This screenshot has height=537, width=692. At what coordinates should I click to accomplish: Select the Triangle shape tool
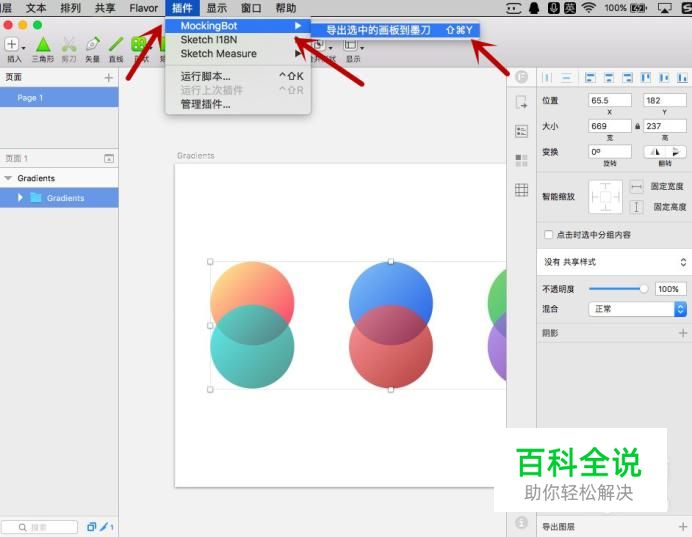[x=43, y=45]
